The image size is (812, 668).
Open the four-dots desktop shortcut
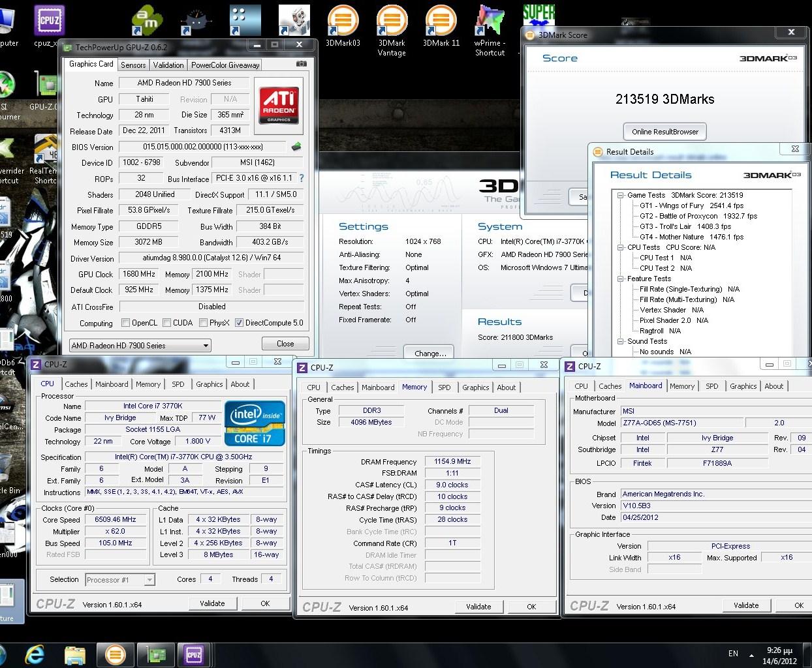tap(245, 20)
